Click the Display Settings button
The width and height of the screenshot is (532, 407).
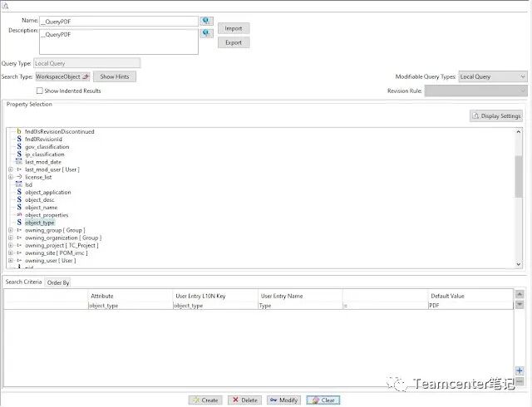coord(496,116)
